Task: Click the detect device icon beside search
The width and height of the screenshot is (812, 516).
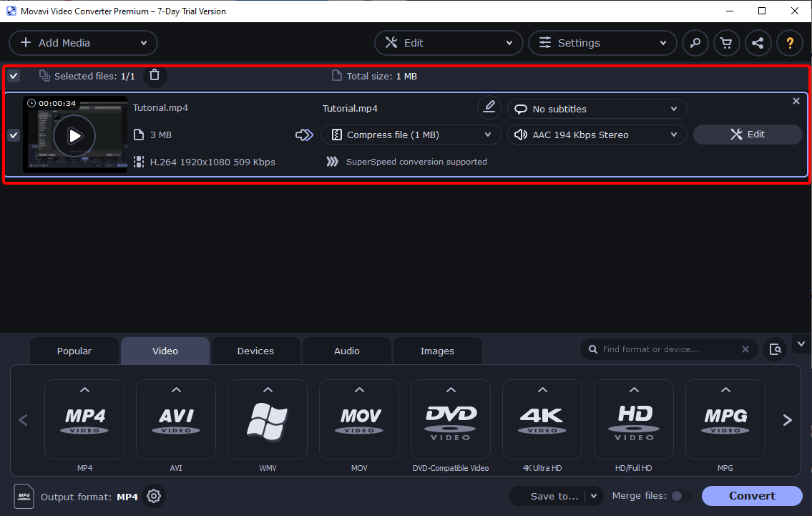Action: [x=775, y=349]
